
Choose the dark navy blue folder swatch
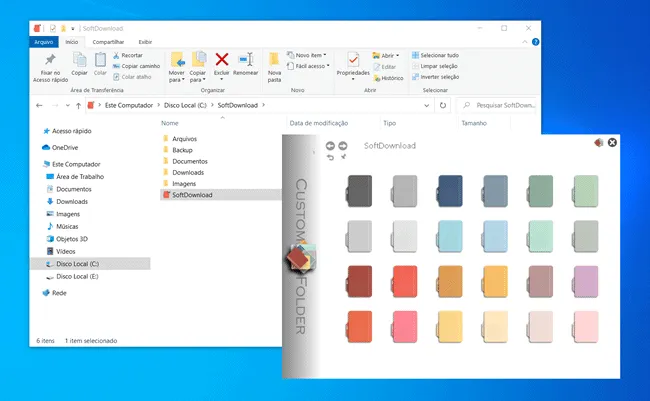coord(450,191)
